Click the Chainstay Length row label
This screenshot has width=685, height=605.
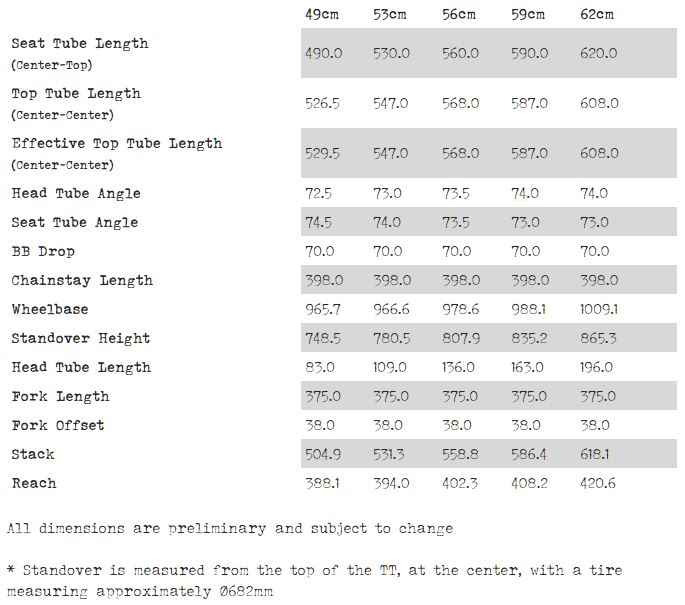tap(82, 280)
